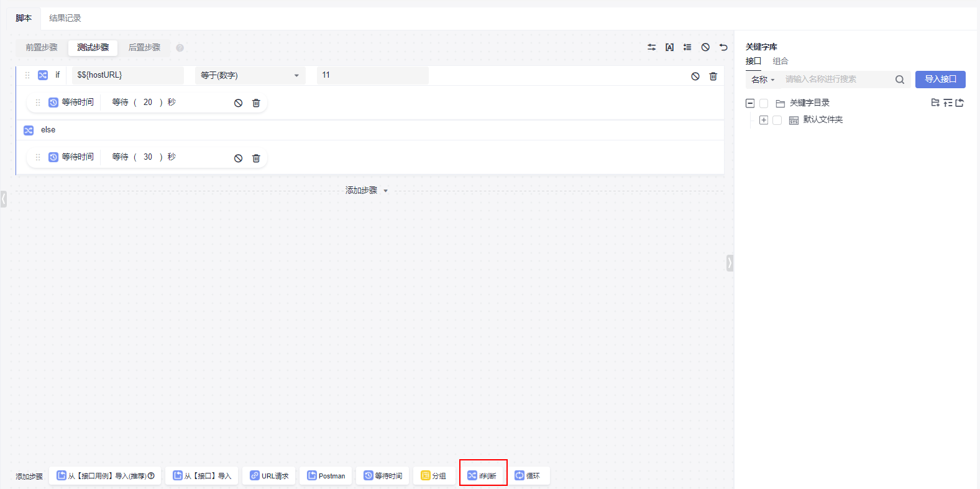Delete the 30-second wait step
Screen dimensions: 980x489
coord(256,158)
